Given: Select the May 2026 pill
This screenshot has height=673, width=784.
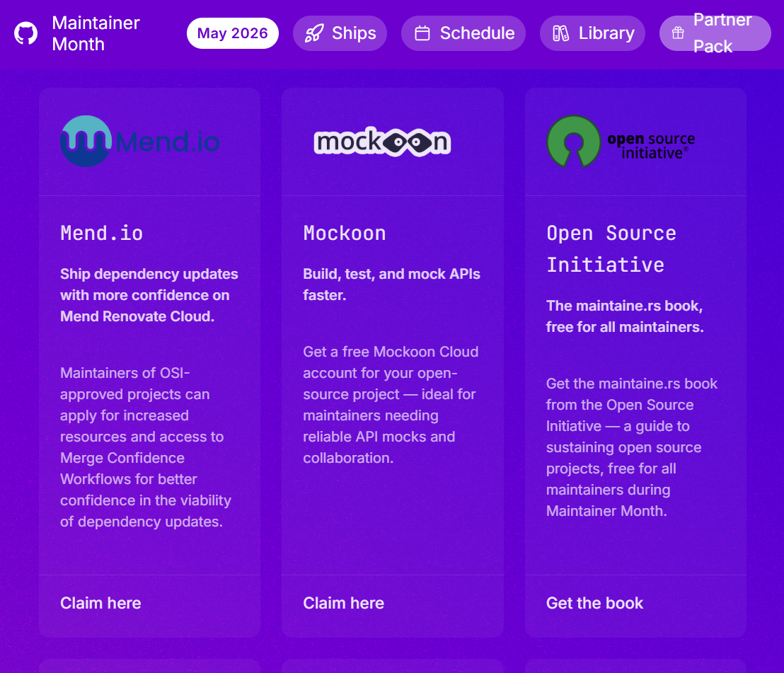Looking at the screenshot, I should tap(233, 33).
